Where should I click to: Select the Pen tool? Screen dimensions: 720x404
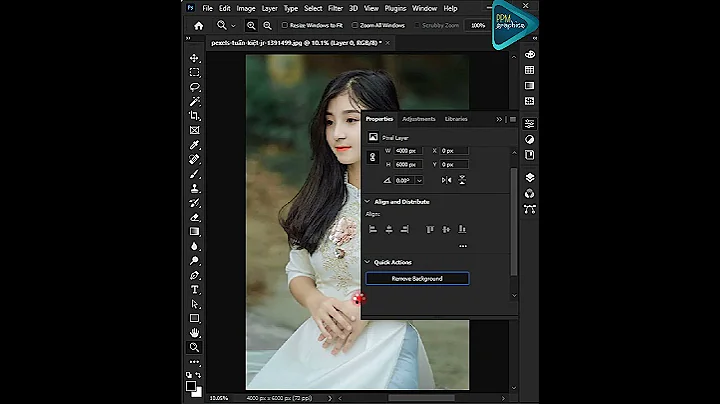point(194,275)
